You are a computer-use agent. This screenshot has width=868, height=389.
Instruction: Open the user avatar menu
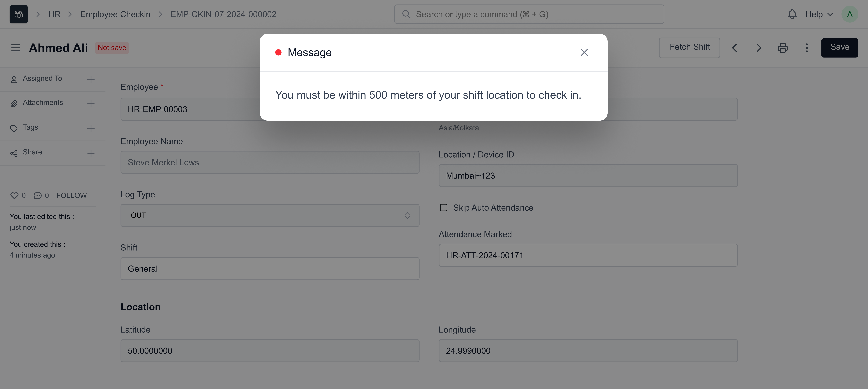coord(849,14)
